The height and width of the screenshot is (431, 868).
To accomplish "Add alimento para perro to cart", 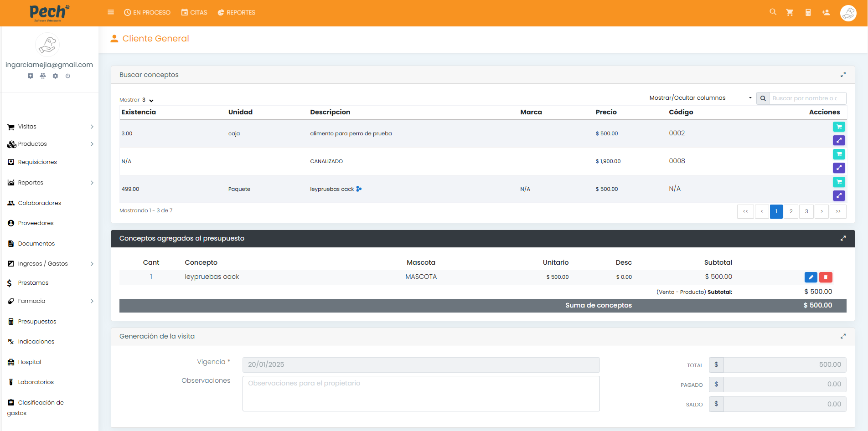I will 839,127.
